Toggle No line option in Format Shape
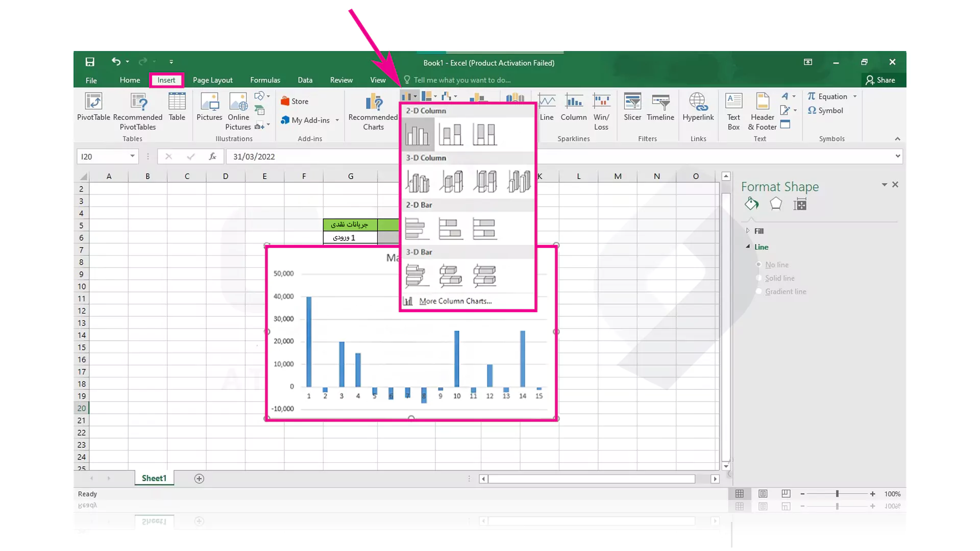The width and height of the screenshot is (980, 551). click(759, 264)
